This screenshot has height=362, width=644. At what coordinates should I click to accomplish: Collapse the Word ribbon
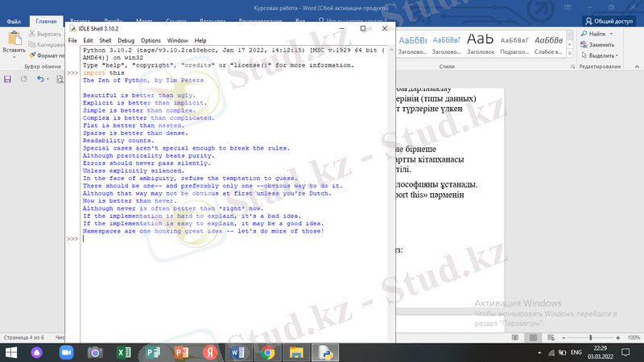click(637, 67)
